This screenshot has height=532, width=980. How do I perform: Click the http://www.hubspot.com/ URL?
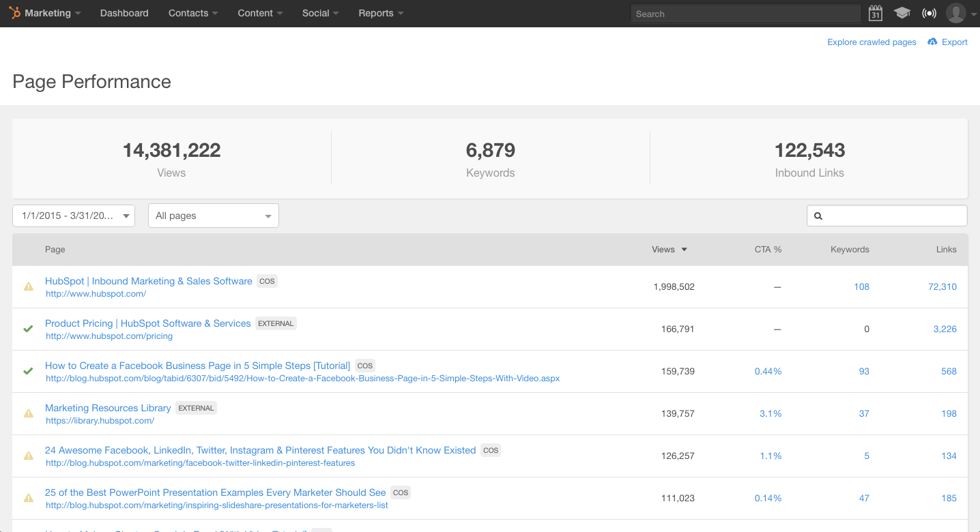[x=96, y=294]
